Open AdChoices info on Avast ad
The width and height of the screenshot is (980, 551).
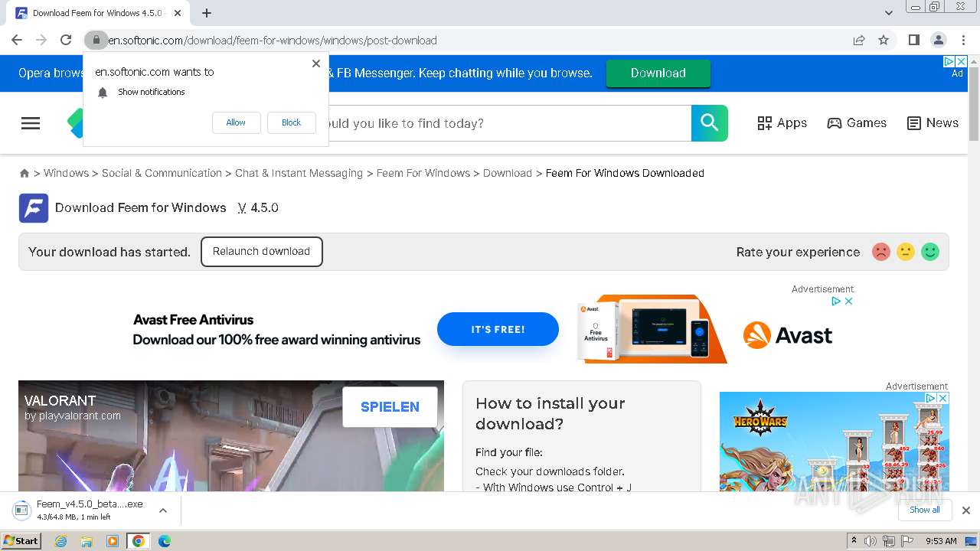[x=837, y=302]
